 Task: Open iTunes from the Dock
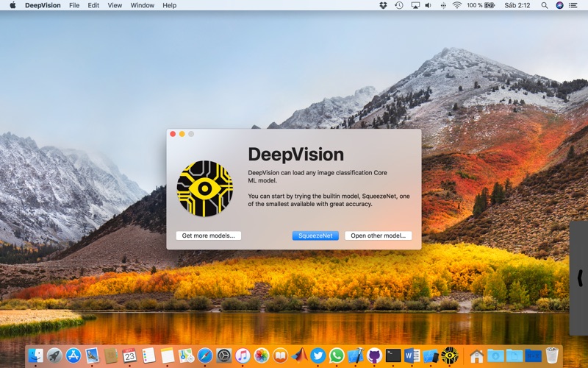coord(243,355)
